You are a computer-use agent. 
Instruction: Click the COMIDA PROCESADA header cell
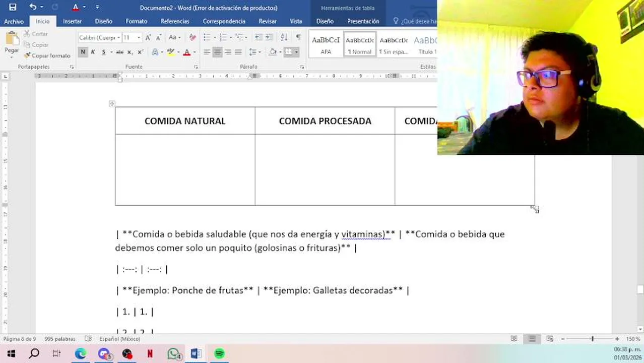coord(325,121)
